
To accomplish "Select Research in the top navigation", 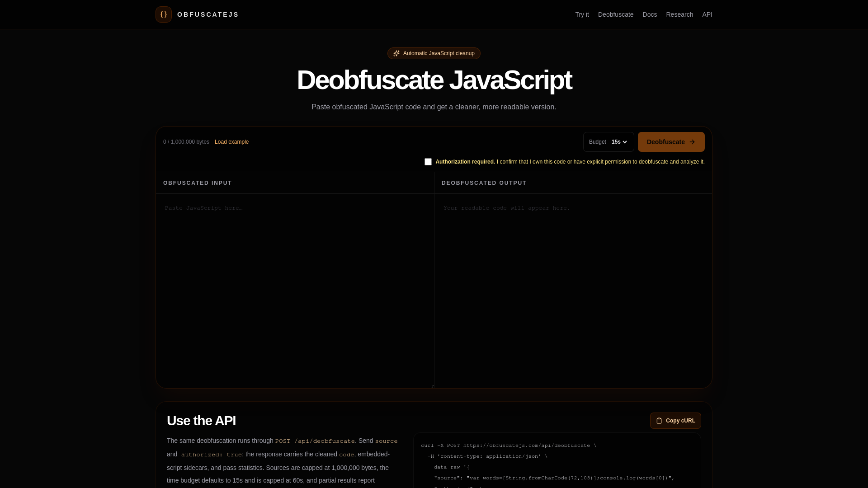I will point(679,14).
